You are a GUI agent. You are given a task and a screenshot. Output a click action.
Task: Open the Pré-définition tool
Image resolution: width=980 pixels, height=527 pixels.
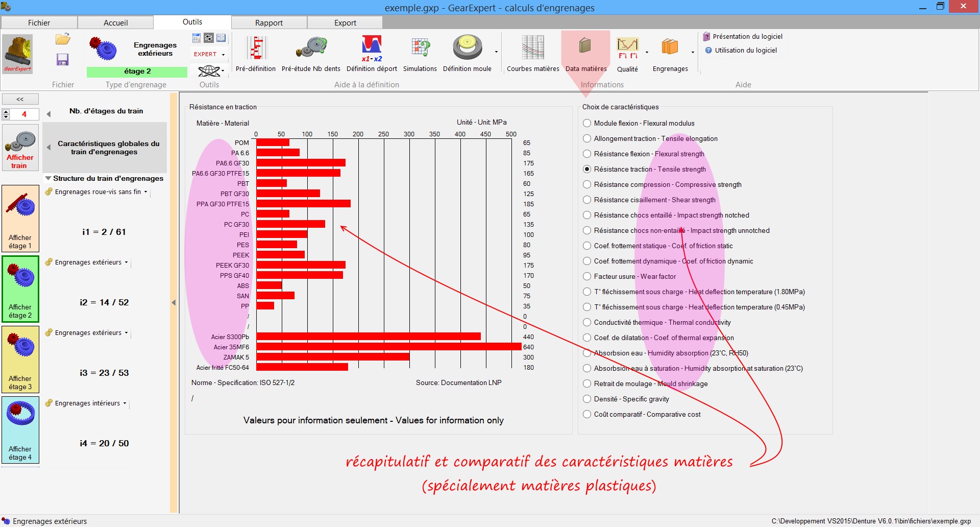[x=256, y=54]
